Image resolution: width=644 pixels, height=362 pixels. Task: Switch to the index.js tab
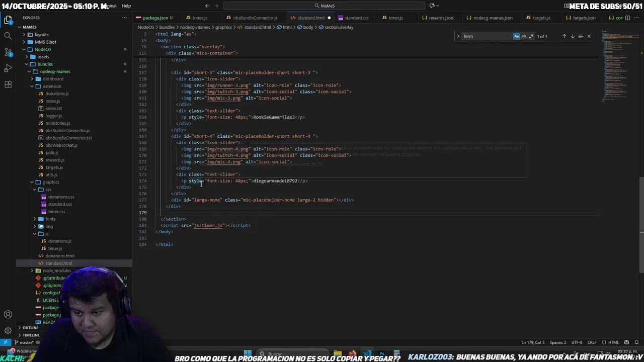[x=200, y=18]
